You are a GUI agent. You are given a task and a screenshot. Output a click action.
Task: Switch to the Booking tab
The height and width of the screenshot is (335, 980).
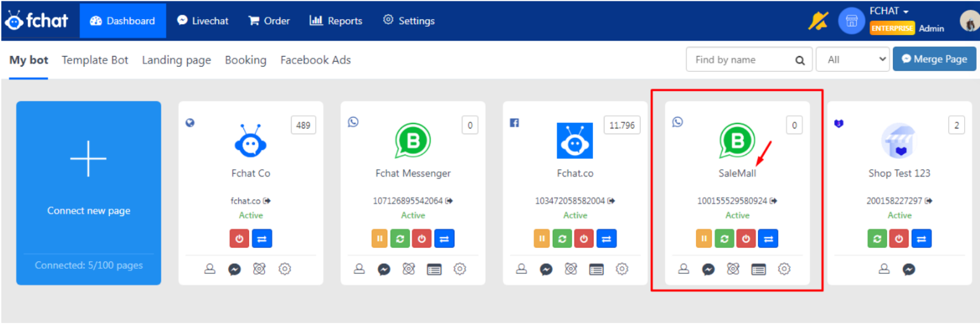click(245, 60)
